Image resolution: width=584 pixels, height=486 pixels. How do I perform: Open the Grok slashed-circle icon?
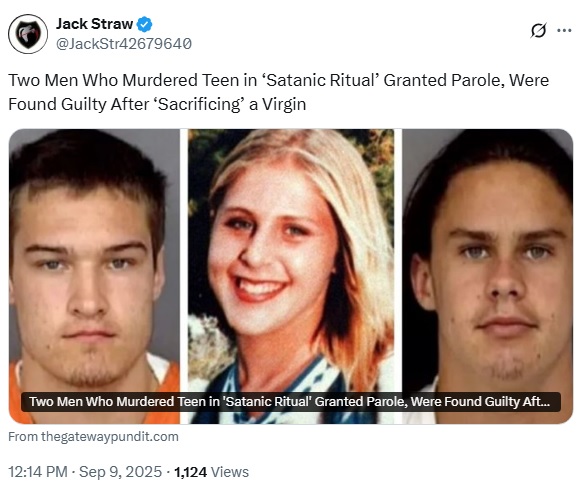538,30
